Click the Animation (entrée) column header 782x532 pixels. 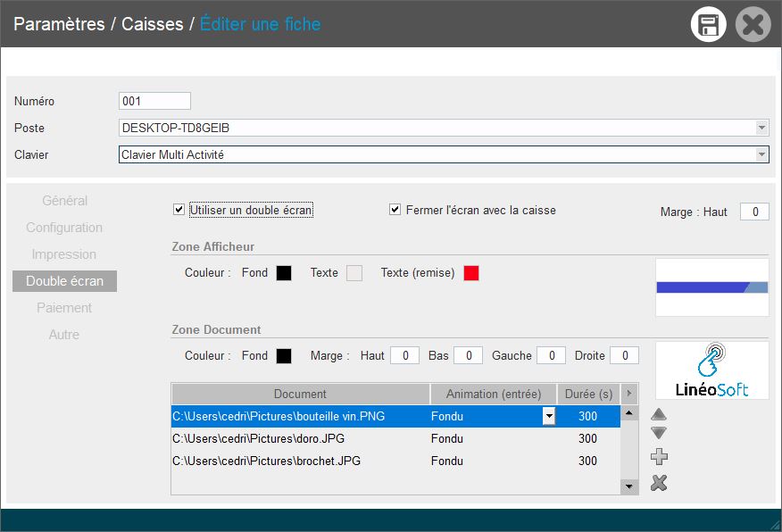[494, 394]
